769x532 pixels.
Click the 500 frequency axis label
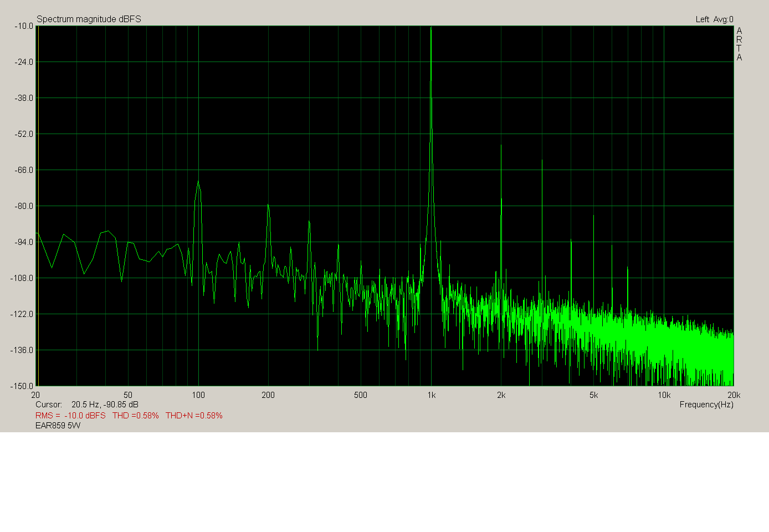(361, 395)
